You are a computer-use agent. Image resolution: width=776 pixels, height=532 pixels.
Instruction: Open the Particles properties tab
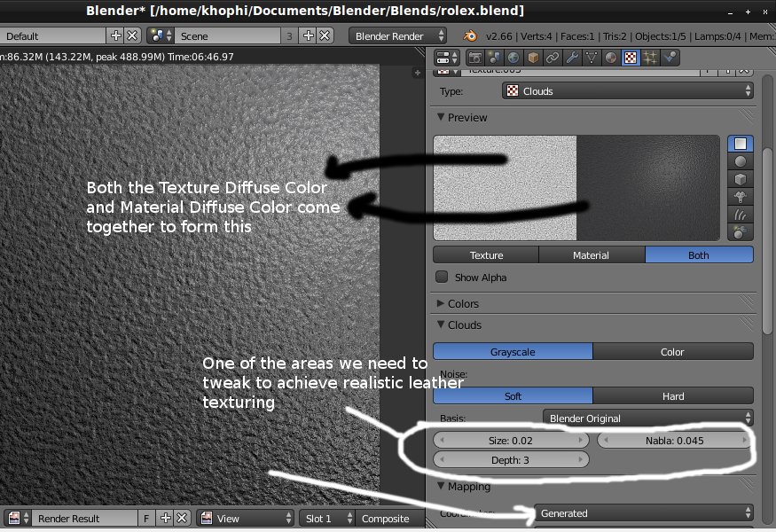(x=650, y=58)
